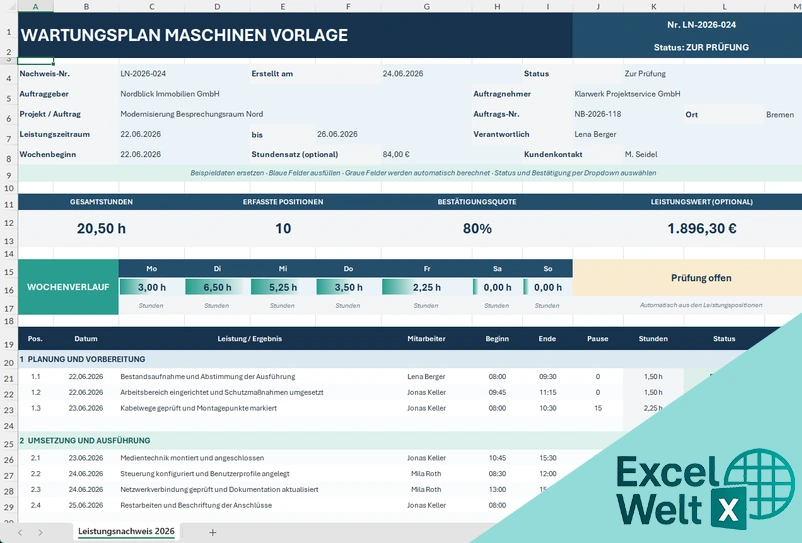Select project cell Modernisierung Besprechungsraum Nord
This screenshot has width=802, height=543.
point(192,114)
